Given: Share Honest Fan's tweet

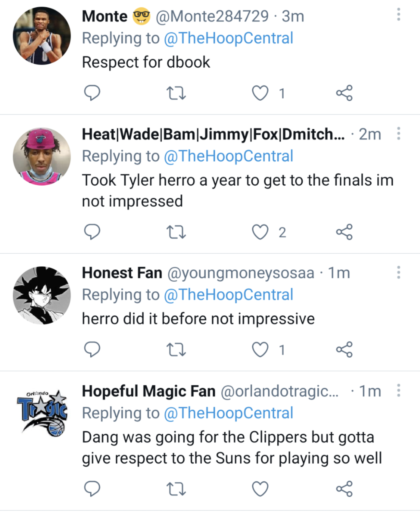Looking at the screenshot, I should 344,349.
